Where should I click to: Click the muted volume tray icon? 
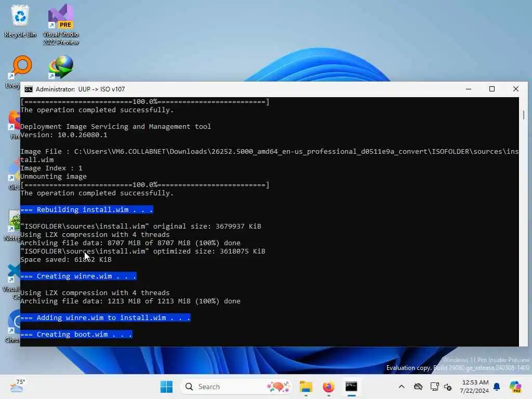(x=448, y=387)
